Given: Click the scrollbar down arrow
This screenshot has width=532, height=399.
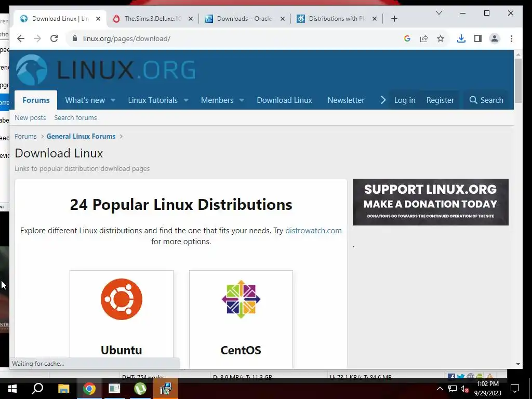Looking at the screenshot, I should click(x=518, y=364).
